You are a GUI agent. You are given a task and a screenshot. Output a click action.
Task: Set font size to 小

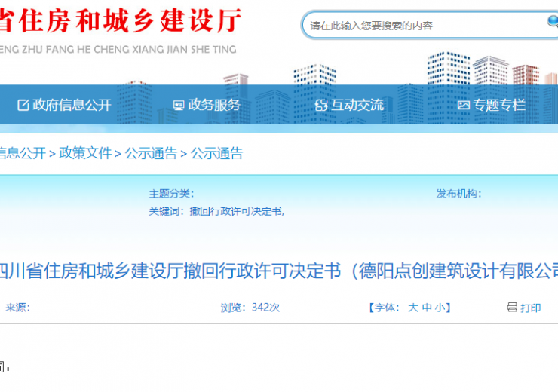pyautogui.click(x=440, y=308)
